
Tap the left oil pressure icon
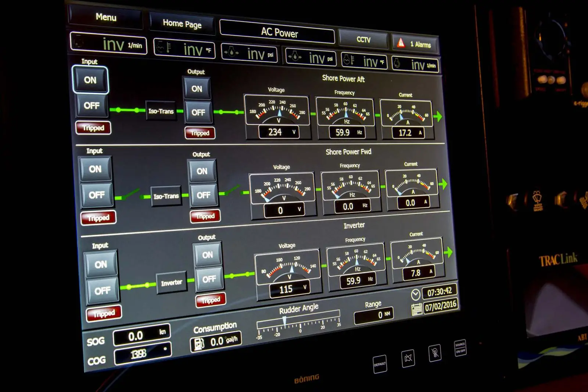coord(231,52)
